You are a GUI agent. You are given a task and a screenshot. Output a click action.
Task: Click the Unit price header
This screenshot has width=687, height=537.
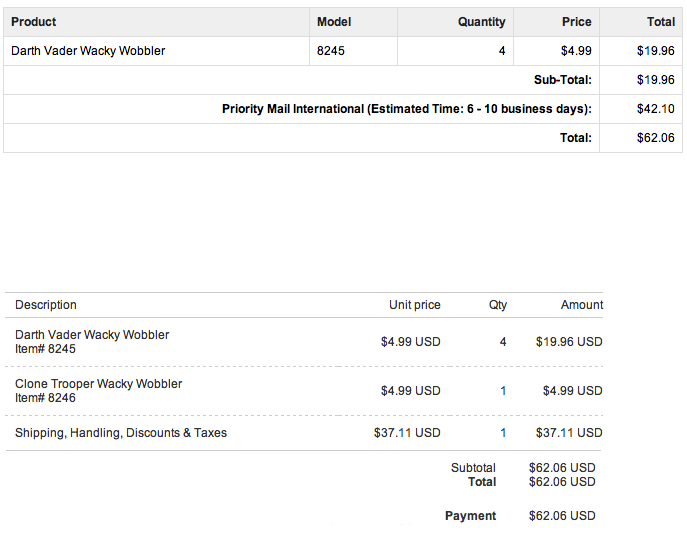(414, 305)
